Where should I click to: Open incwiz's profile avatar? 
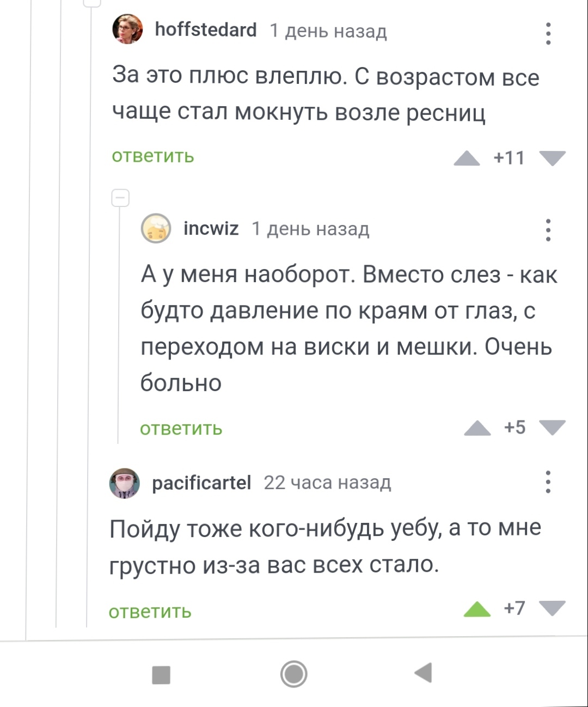156,228
